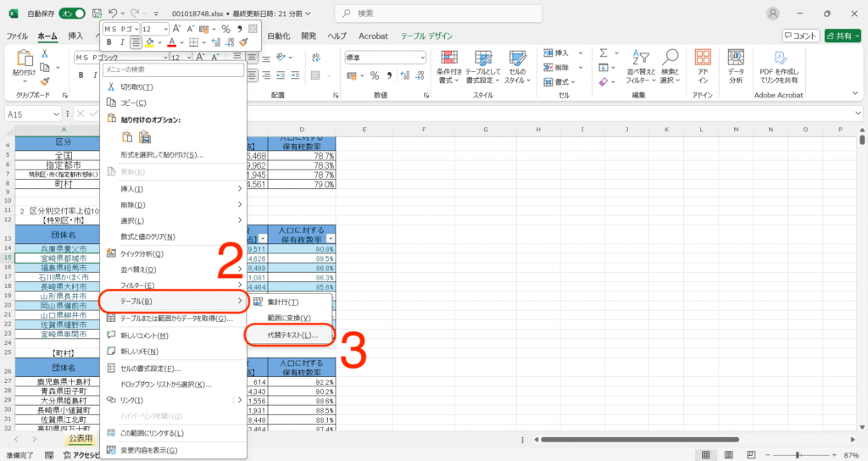868x461 pixels.
Task: Click the メニューの検索 search field
Action: (x=174, y=69)
